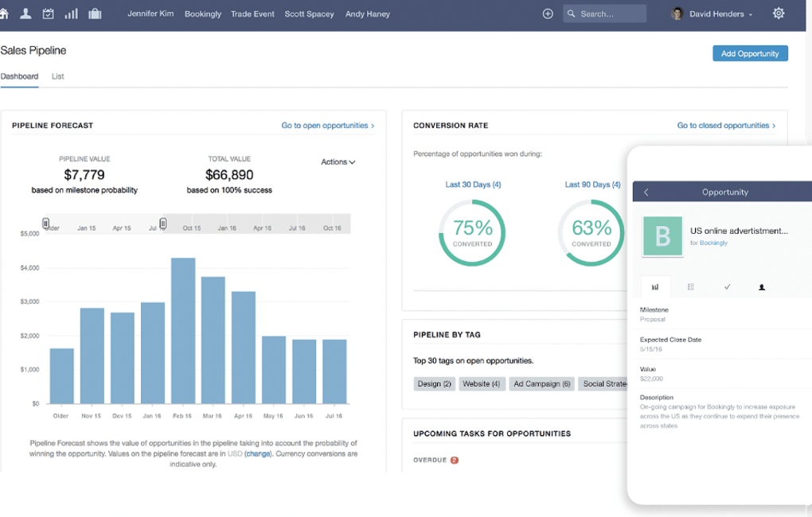Open the calendar tasks icon
This screenshot has width=812, height=517.
[49, 14]
